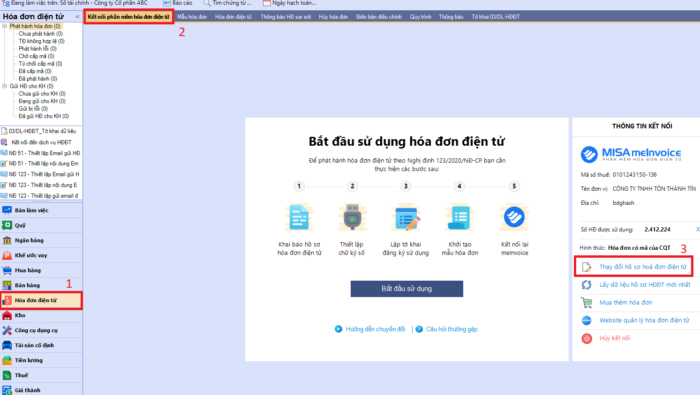Viewport: 700px width, 395px height.
Task: Click the refresh icon for Lấy dữ liệu hồ sơ
Action: click(587, 285)
